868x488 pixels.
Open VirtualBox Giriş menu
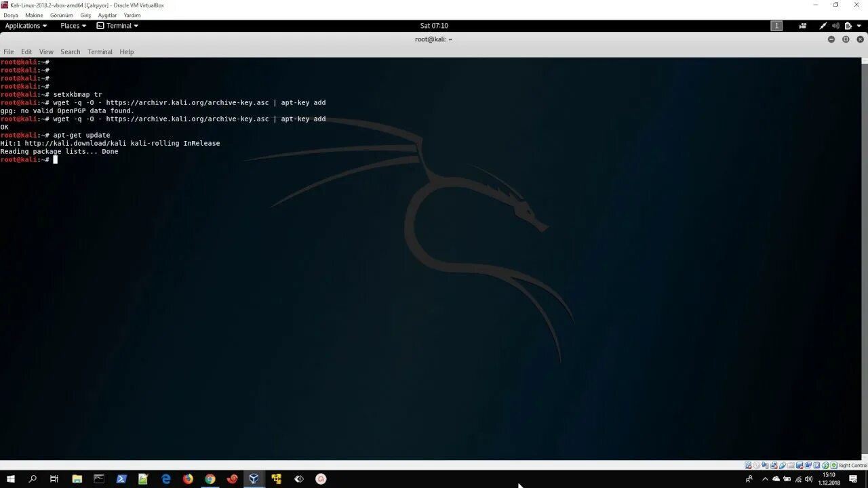(x=85, y=15)
